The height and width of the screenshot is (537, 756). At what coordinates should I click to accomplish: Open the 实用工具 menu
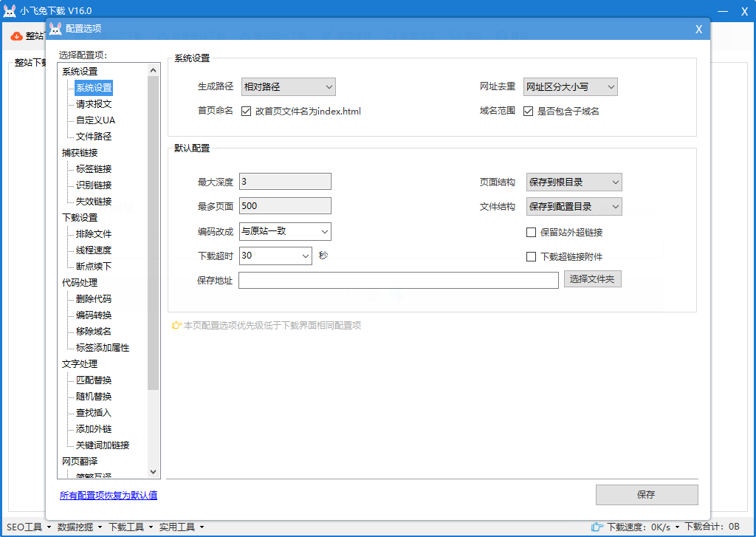tap(182, 527)
